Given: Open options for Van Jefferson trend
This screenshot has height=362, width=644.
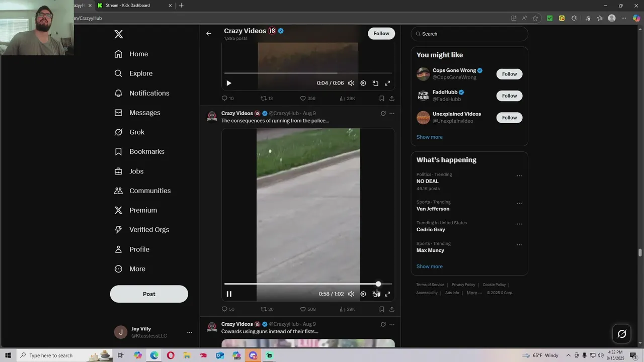Looking at the screenshot, I should tap(519, 204).
